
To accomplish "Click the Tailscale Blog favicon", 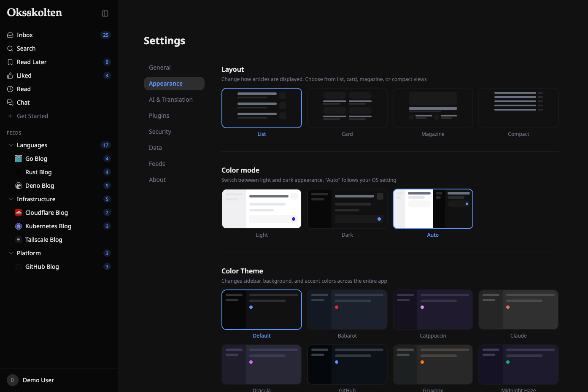I will pos(19,240).
